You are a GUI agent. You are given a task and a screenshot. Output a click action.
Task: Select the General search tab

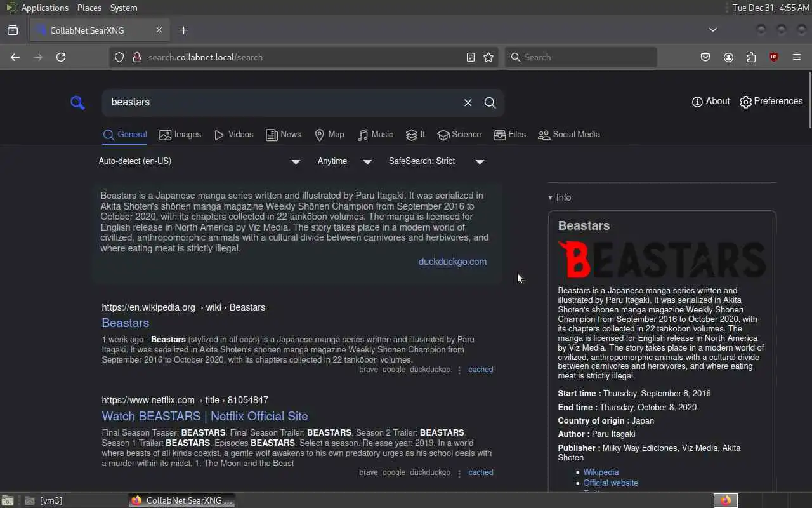click(125, 135)
